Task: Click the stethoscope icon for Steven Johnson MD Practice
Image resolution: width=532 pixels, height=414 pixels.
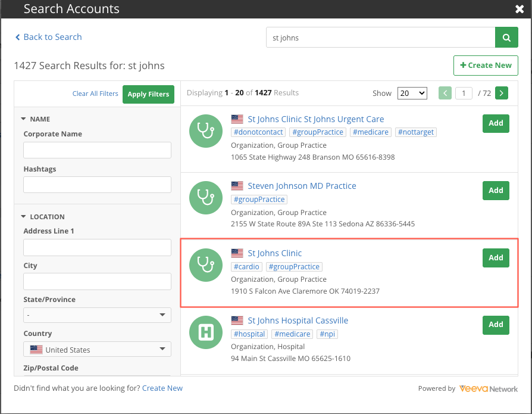Action: click(205, 198)
